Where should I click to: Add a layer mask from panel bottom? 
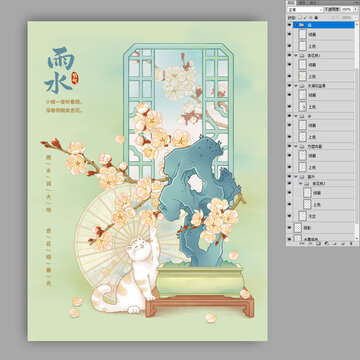[318, 243]
